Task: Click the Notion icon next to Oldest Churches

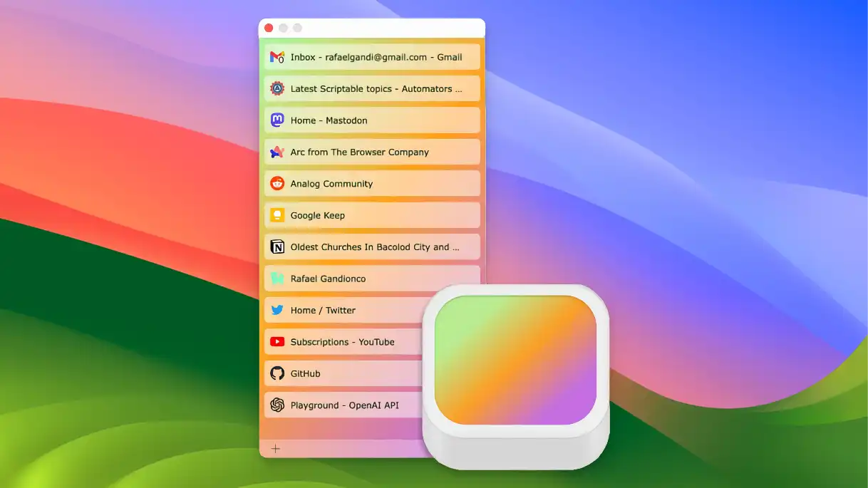Action: coord(277,246)
